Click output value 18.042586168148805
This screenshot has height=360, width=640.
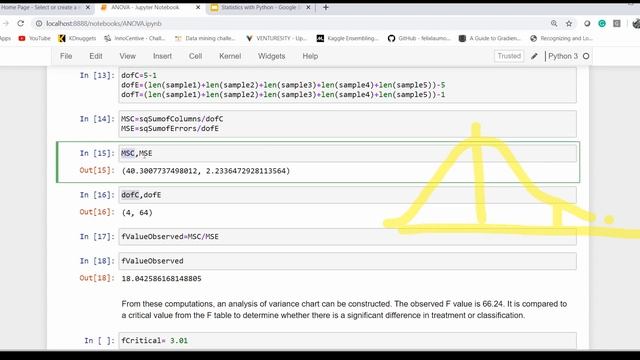pos(161,279)
